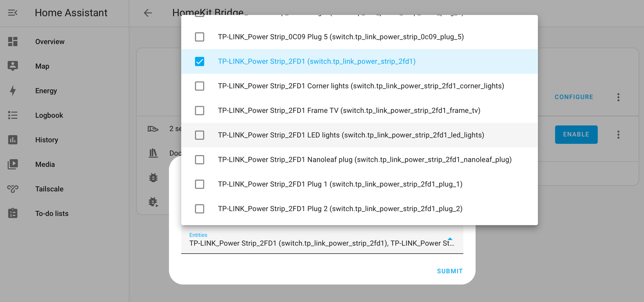The height and width of the screenshot is (302, 644).
Task: Open the Logbook list icon
Action: pyautogui.click(x=13, y=115)
